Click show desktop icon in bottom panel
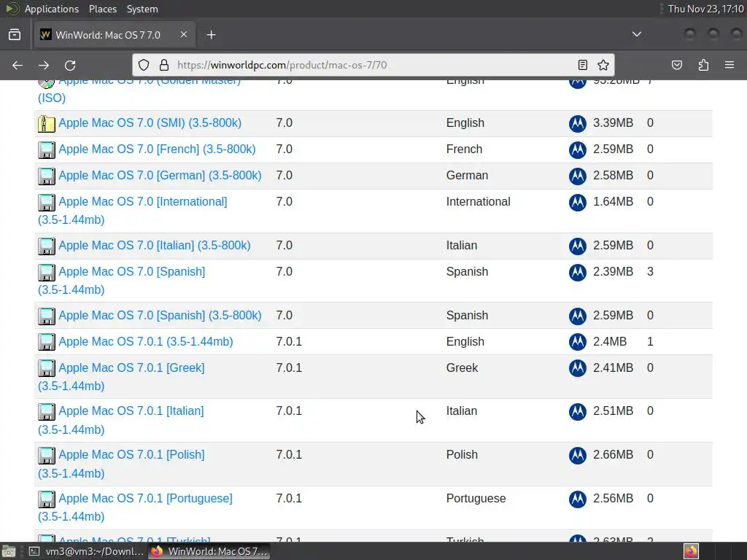747x560 pixels. 9,551
